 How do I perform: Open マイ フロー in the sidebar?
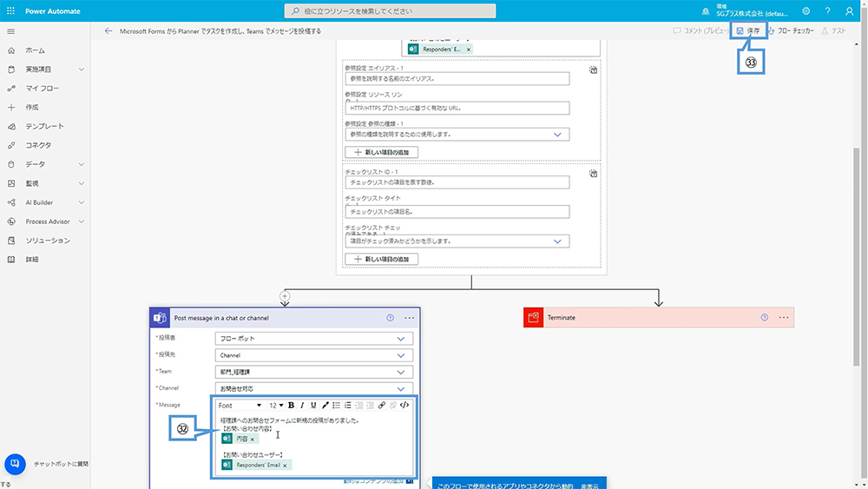42,88
